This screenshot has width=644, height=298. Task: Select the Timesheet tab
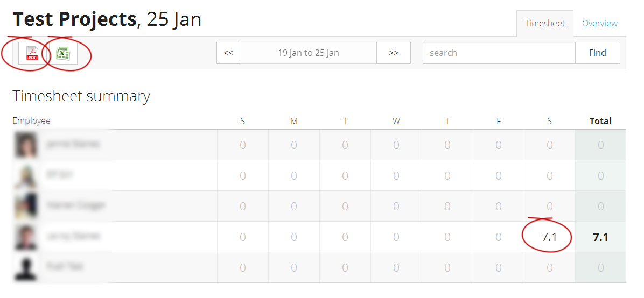(544, 23)
